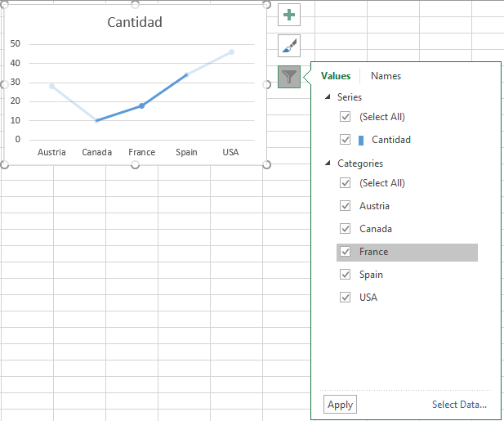The height and width of the screenshot is (421, 504).
Task: Toggle the France category checkbox
Action: coord(346,252)
